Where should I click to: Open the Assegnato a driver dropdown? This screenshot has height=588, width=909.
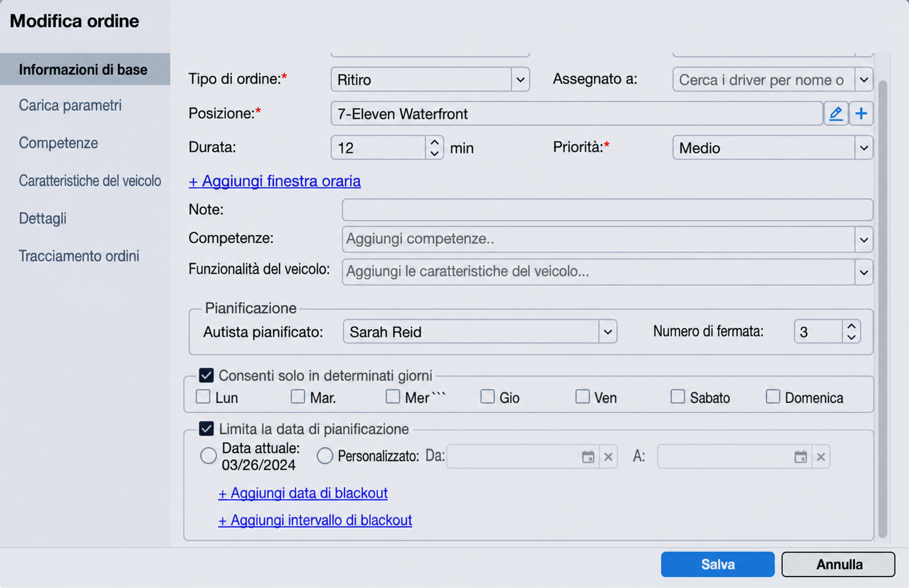pos(864,80)
